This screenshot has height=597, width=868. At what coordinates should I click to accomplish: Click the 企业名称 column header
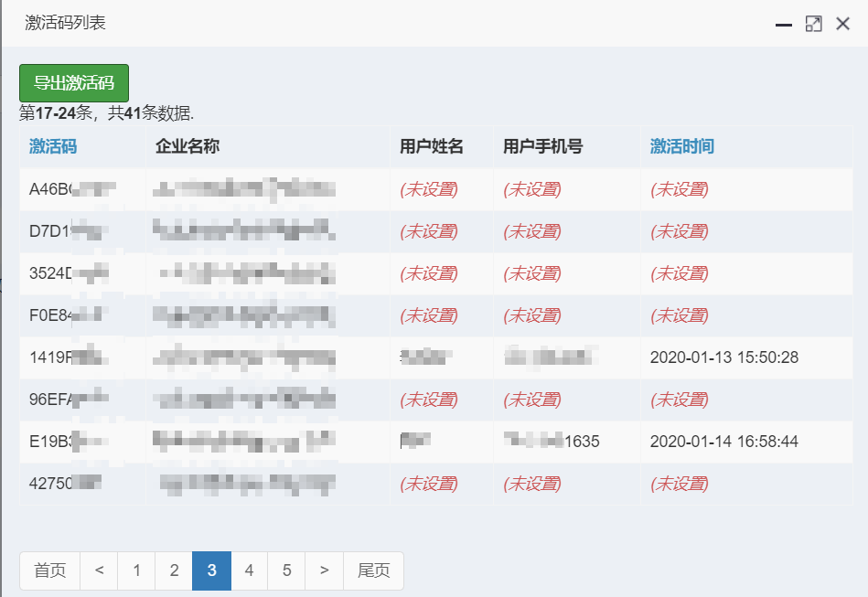point(188,146)
